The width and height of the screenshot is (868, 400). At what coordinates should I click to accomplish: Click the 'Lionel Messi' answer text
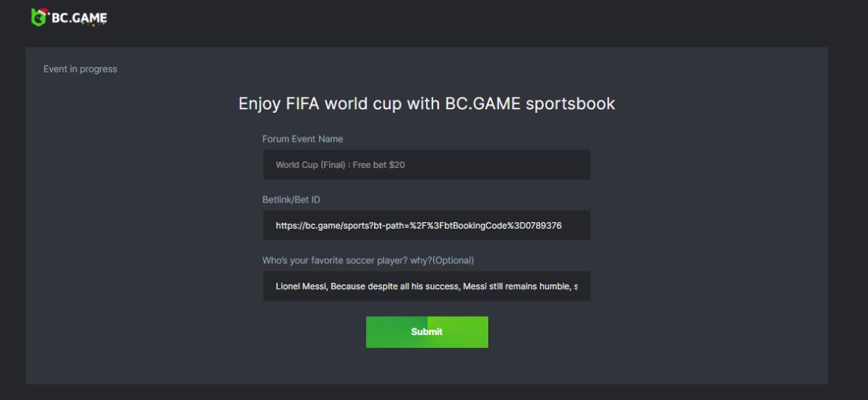click(302, 286)
